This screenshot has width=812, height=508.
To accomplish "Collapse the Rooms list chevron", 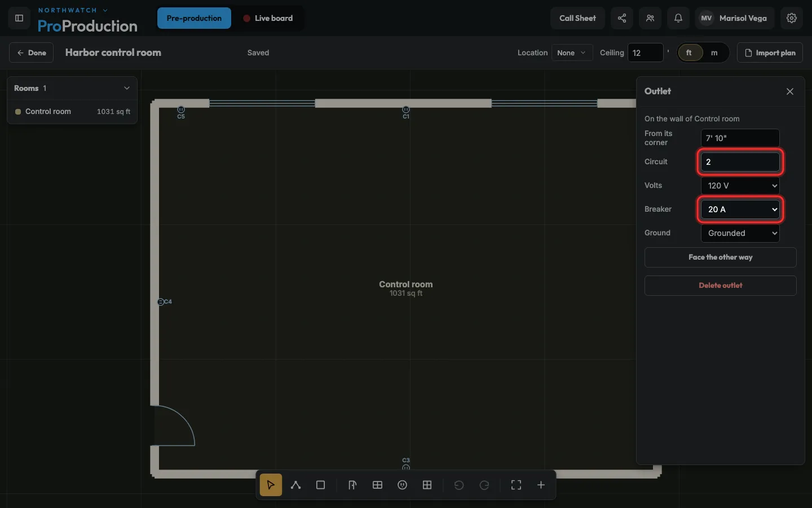I will pos(127,88).
